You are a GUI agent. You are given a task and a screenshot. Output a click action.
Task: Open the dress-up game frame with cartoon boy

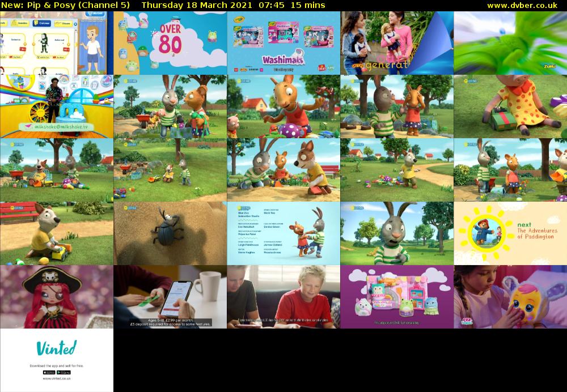click(56, 43)
